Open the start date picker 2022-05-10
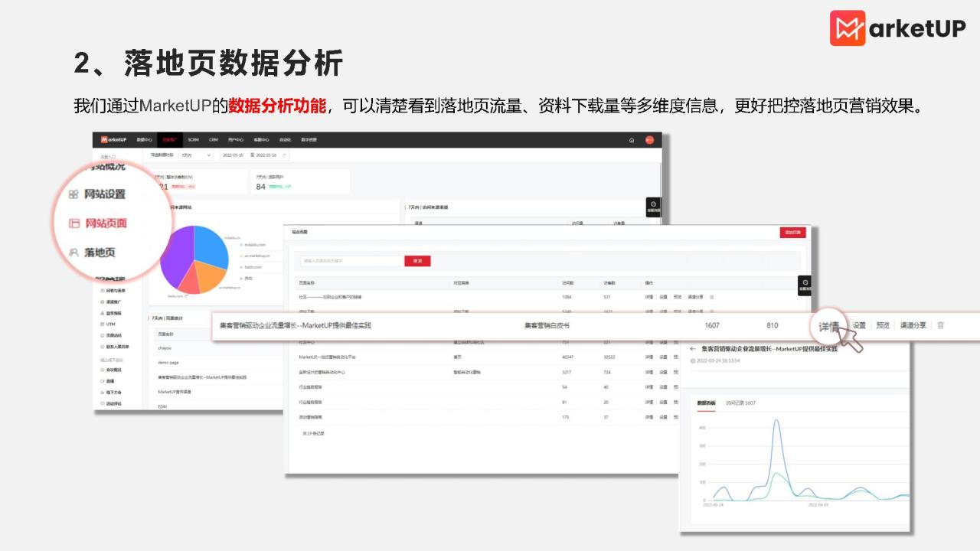Image resolution: width=980 pixels, height=551 pixels. [232, 155]
